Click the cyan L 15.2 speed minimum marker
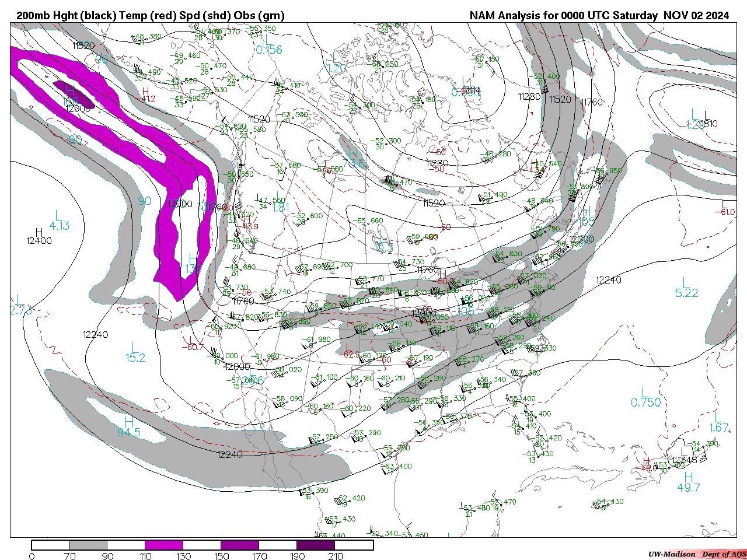Screen dimensions: 747x560 [x=135, y=352]
